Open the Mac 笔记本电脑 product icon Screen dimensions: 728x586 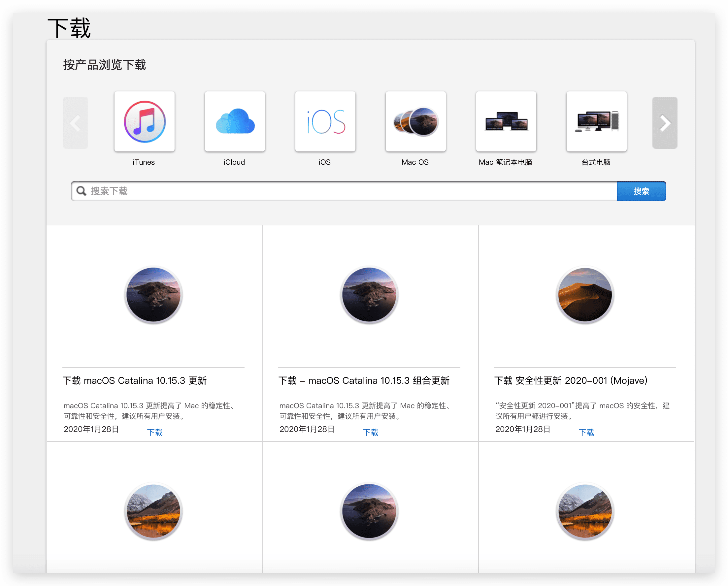tap(506, 121)
